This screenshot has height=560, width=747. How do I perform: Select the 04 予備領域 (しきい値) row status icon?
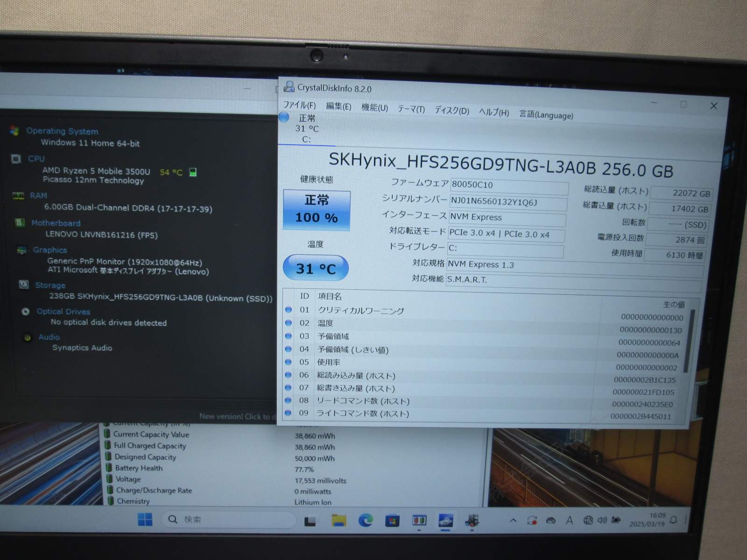click(x=289, y=349)
